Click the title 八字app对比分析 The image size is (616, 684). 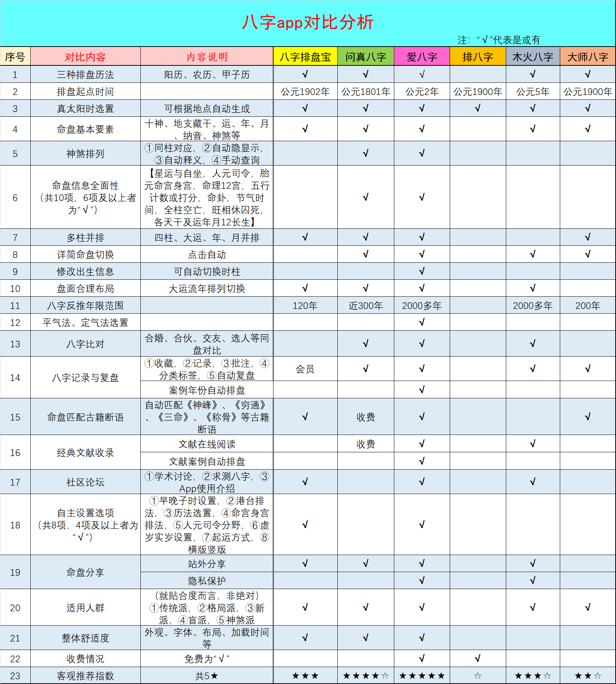(308, 22)
